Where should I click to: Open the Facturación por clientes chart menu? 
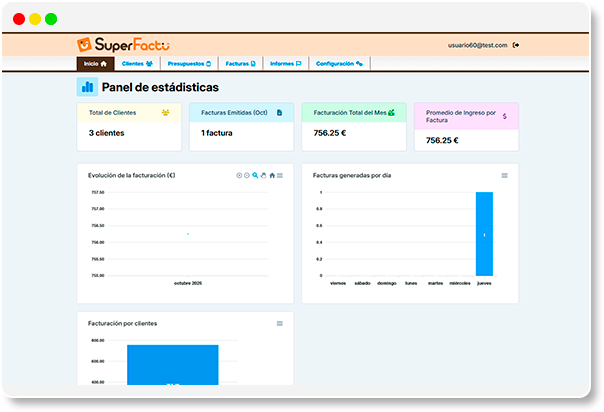[x=280, y=323]
